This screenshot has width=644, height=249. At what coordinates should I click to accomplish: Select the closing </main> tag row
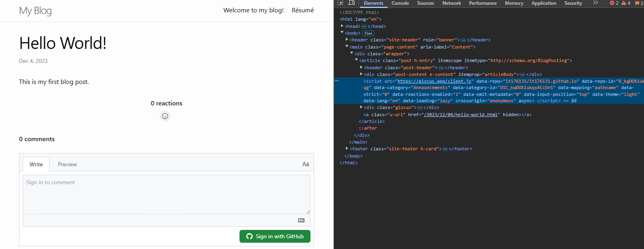pos(358,142)
